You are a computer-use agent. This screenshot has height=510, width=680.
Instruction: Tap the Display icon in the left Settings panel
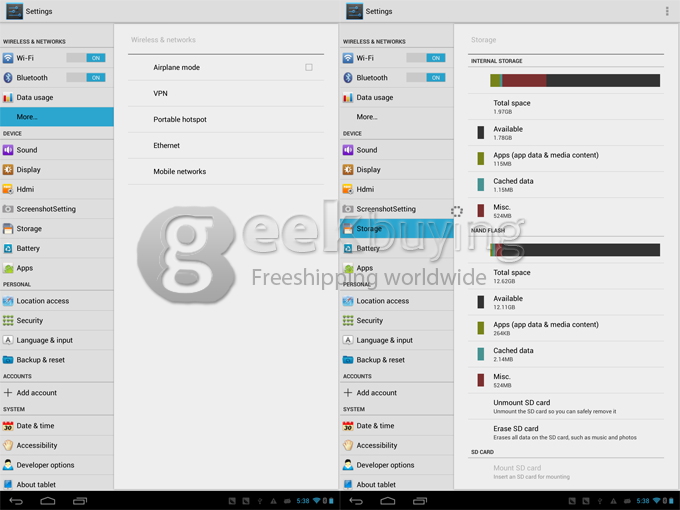coord(8,170)
